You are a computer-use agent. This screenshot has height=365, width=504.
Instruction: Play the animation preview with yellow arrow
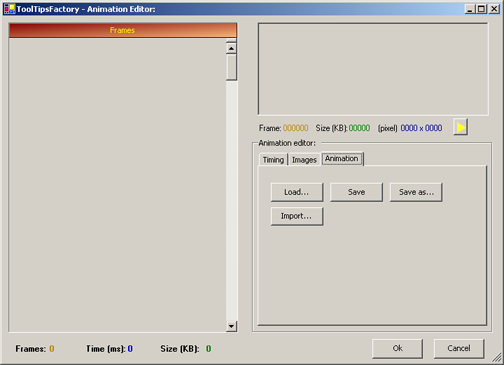coord(461,127)
